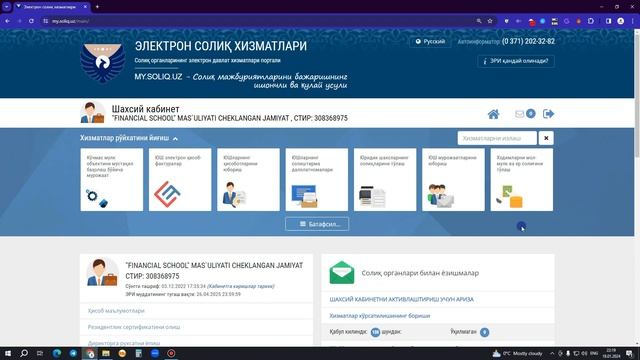
Task: Click the logout arrow icon
Action: 548,114
